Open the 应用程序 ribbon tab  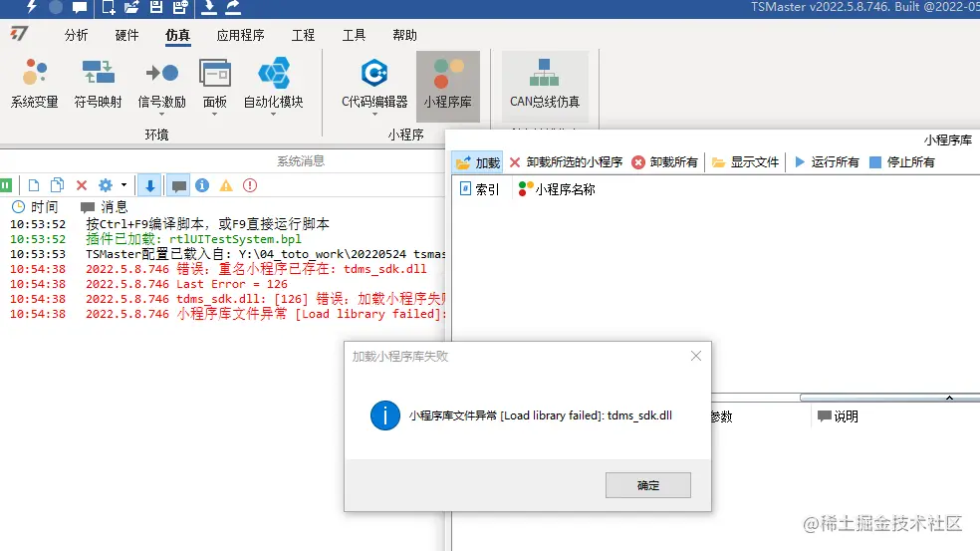tap(241, 35)
